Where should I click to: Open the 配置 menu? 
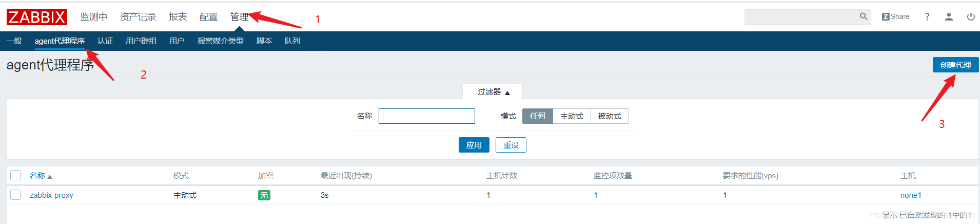point(208,17)
